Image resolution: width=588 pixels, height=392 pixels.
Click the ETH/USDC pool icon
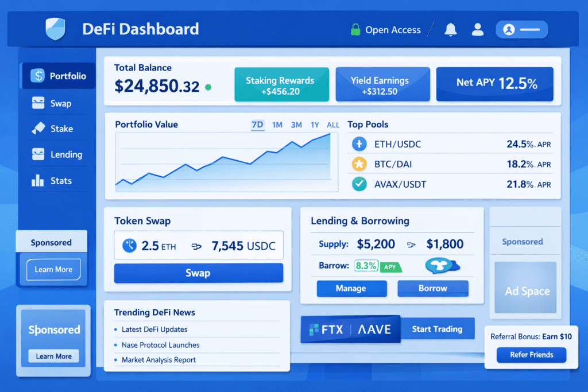coord(359,144)
